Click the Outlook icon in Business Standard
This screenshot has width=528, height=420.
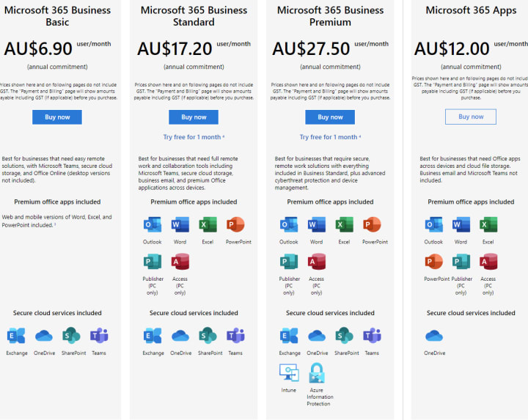coord(153,225)
